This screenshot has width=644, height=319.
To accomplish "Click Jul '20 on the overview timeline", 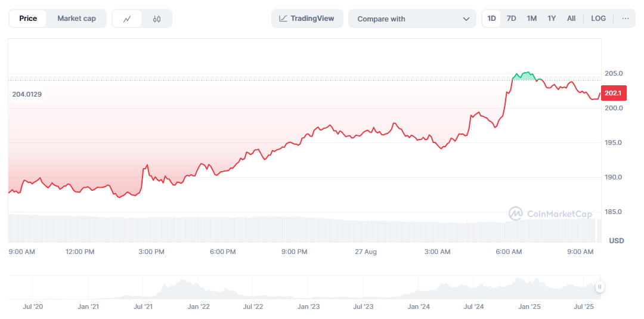I will click(x=33, y=306).
